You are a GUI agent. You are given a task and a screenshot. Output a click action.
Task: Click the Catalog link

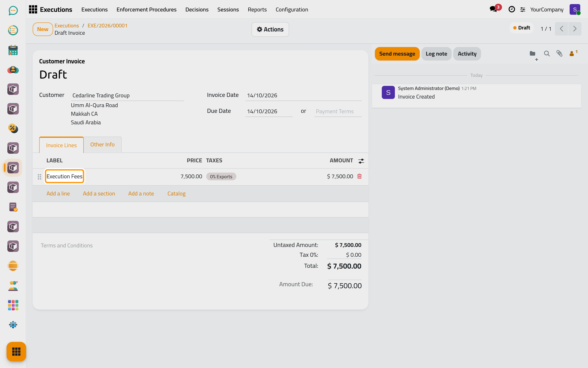pyautogui.click(x=176, y=194)
